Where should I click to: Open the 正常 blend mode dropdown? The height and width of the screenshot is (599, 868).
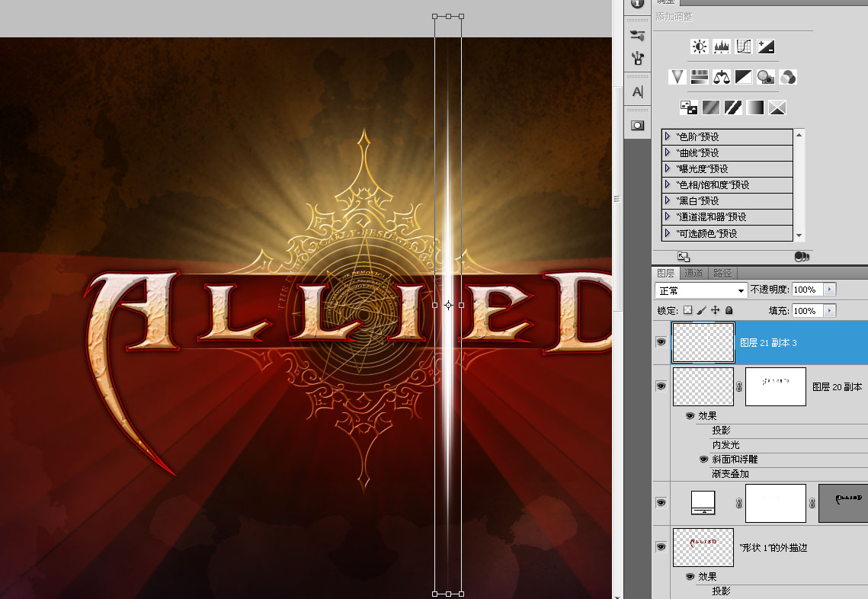coord(701,290)
